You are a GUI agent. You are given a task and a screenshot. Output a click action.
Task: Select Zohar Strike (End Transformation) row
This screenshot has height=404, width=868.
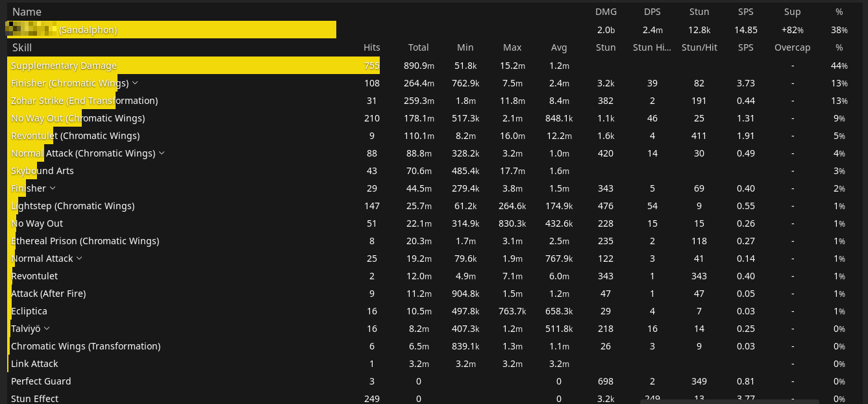pos(434,101)
